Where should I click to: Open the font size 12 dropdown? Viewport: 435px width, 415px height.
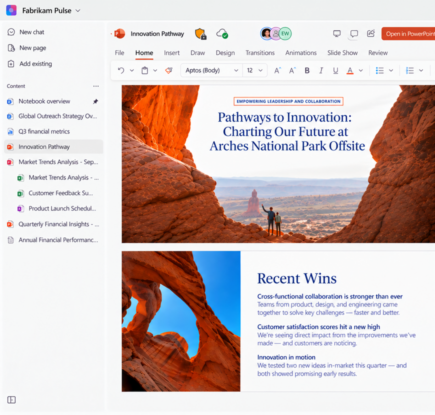pos(255,70)
